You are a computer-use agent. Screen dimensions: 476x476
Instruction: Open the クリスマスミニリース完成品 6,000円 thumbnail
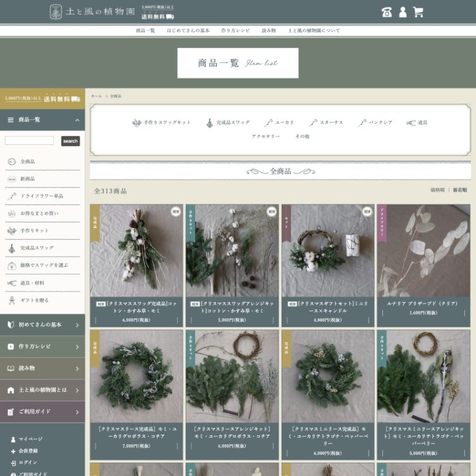[x=328, y=376]
